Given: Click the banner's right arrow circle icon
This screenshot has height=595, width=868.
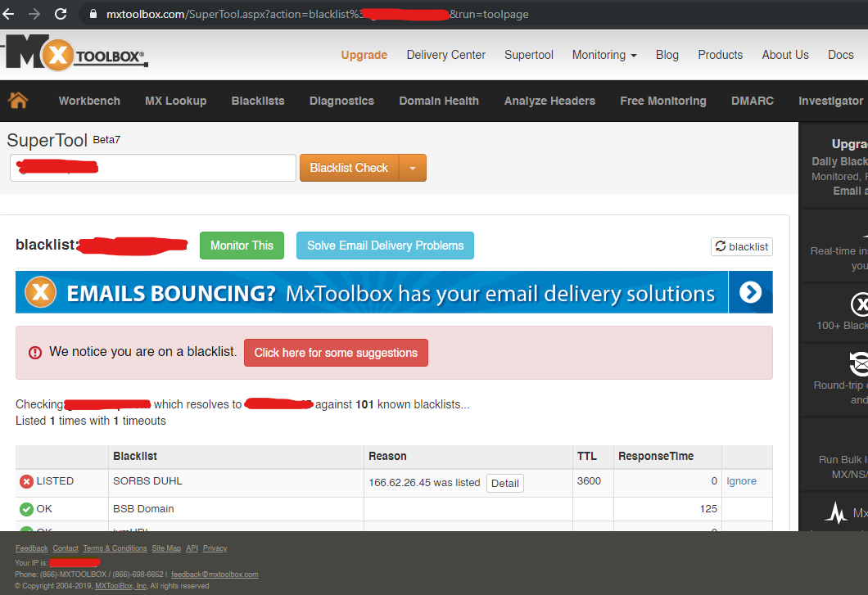Looking at the screenshot, I should click(x=750, y=292).
